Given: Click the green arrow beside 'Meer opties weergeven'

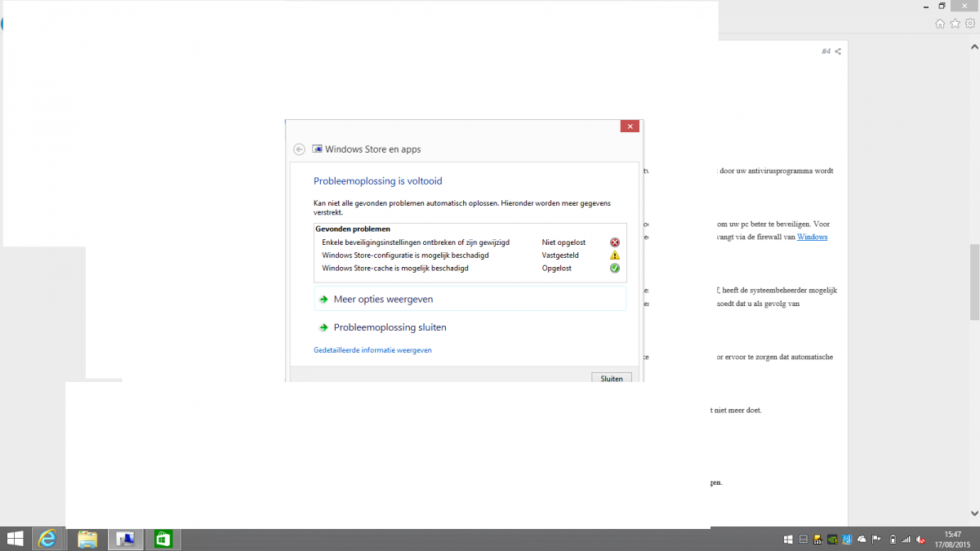Looking at the screenshot, I should click(324, 300).
